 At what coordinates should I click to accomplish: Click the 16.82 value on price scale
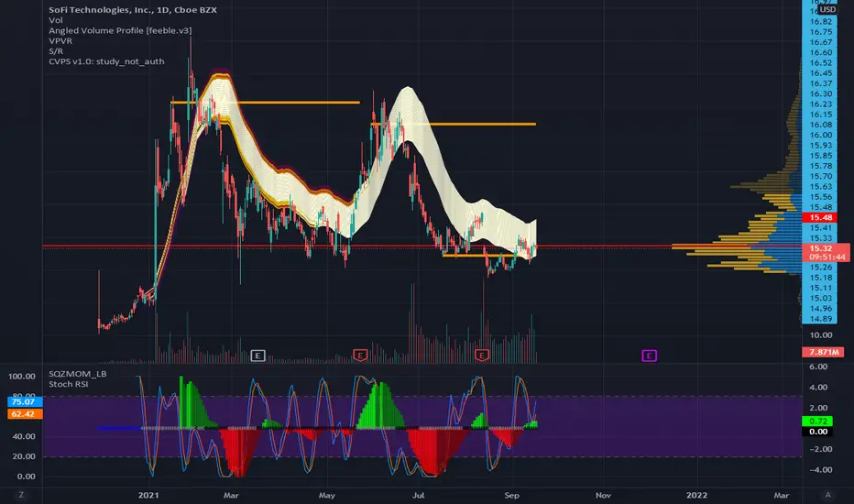(x=821, y=22)
